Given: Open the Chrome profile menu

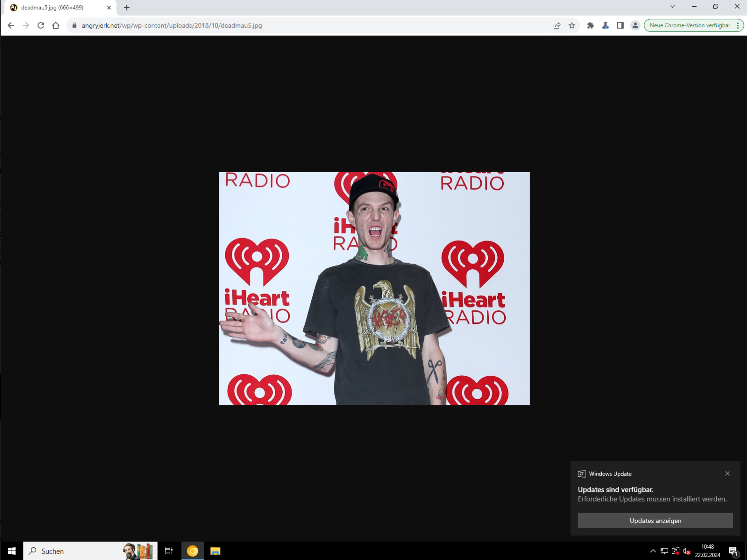Looking at the screenshot, I should (x=635, y=25).
